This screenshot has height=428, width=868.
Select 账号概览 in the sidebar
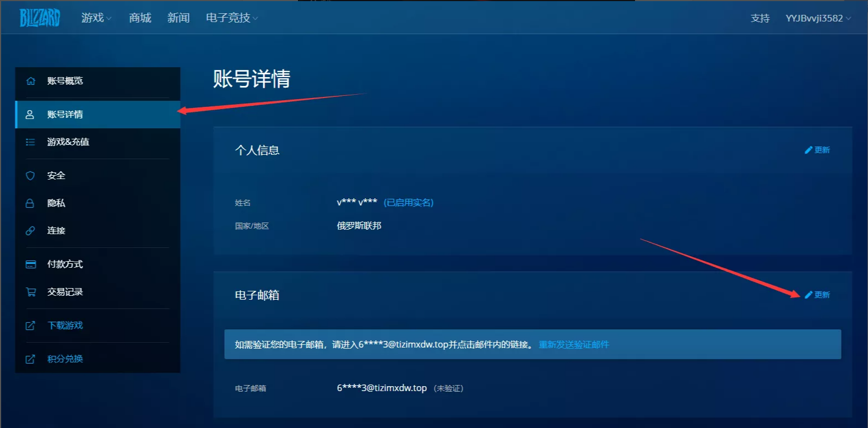click(97, 81)
